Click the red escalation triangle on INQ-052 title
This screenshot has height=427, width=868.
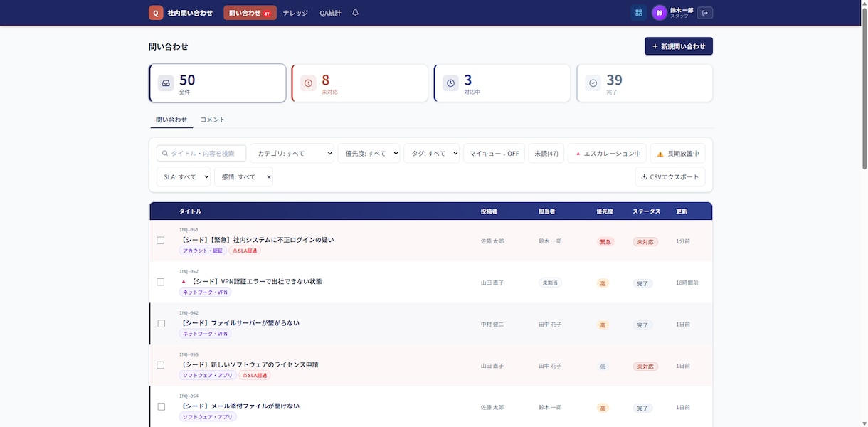point(184,282)
